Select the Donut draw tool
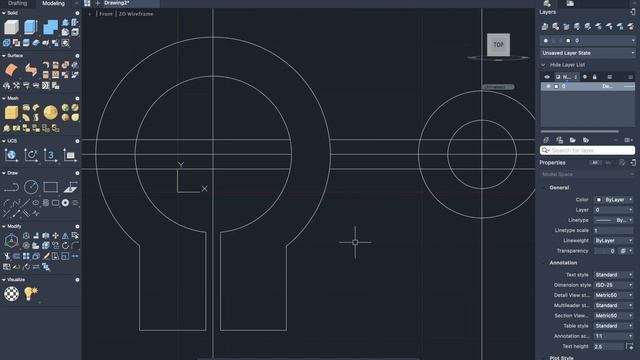Viewport: 640px width, 360px height. 65,203
